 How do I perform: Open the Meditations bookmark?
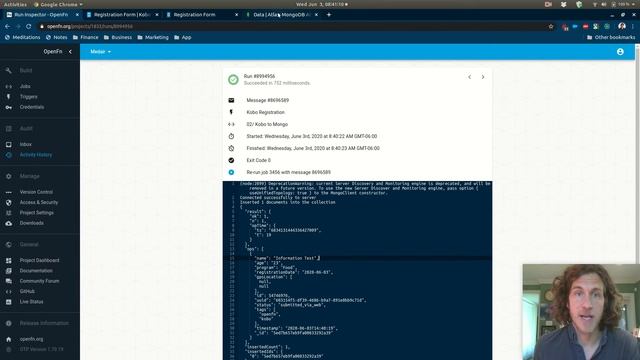click(x=22, y=37)
